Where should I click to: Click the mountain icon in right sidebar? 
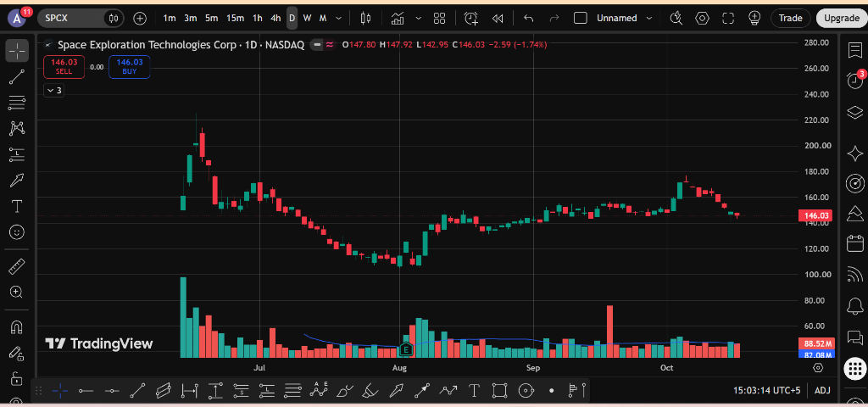[855, 213]
